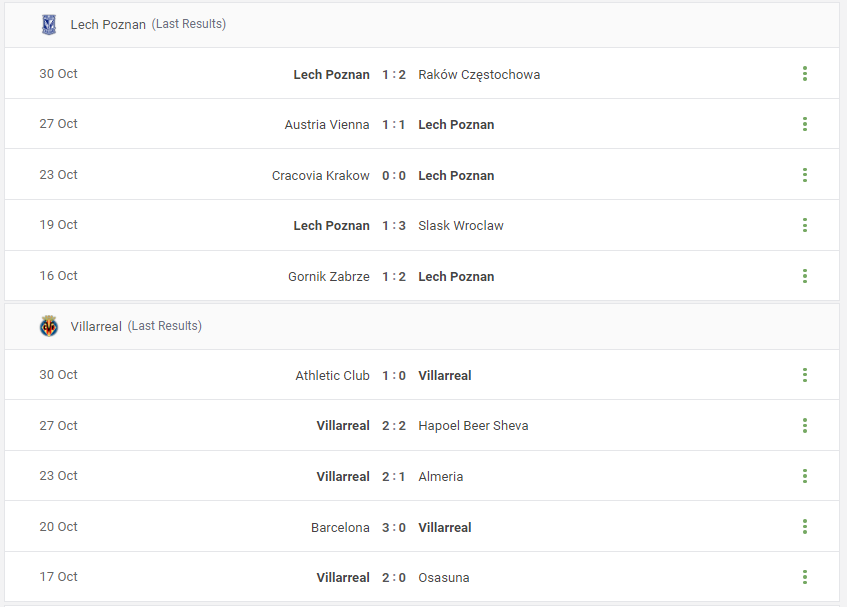Open three-dot menu for Athletic Club match
Image resolution: width=847 pixels, height=607 pixels.
point(804,375)
